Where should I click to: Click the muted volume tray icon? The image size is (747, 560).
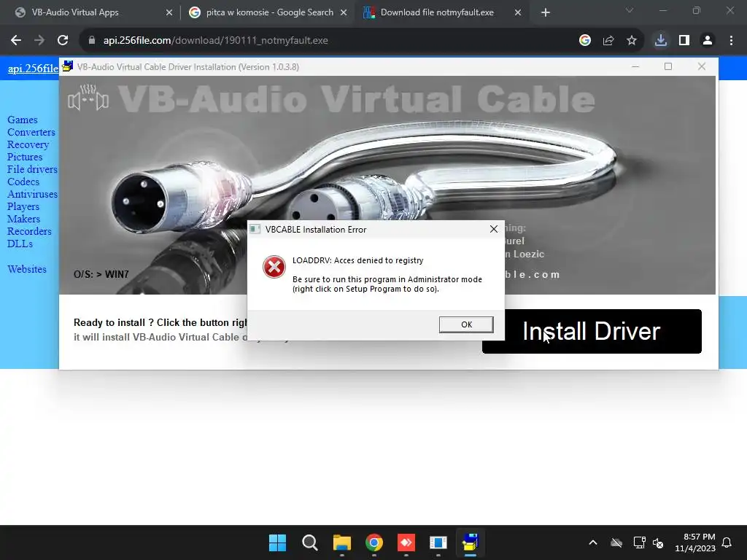click(x=658, y=542)
